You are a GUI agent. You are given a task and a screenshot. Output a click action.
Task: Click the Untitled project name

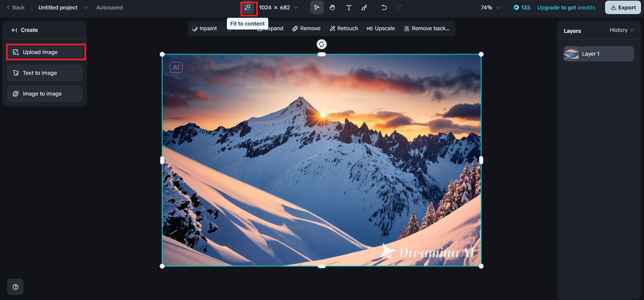point(58,8)
